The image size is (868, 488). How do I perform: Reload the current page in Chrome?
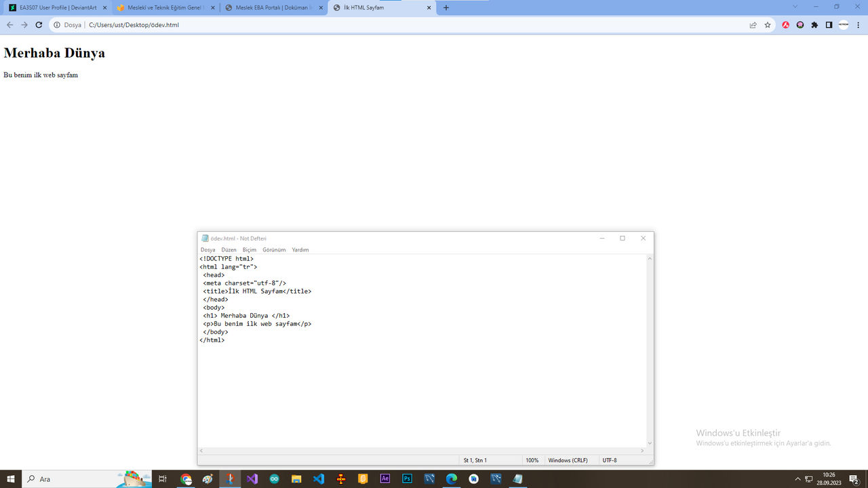[39, 24]
